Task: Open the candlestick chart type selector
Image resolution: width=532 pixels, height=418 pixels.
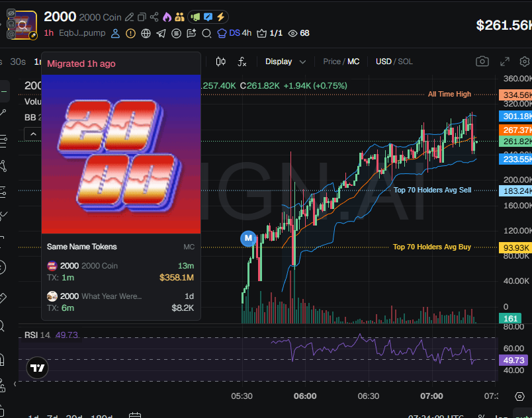Action: [x=221, y=62]
